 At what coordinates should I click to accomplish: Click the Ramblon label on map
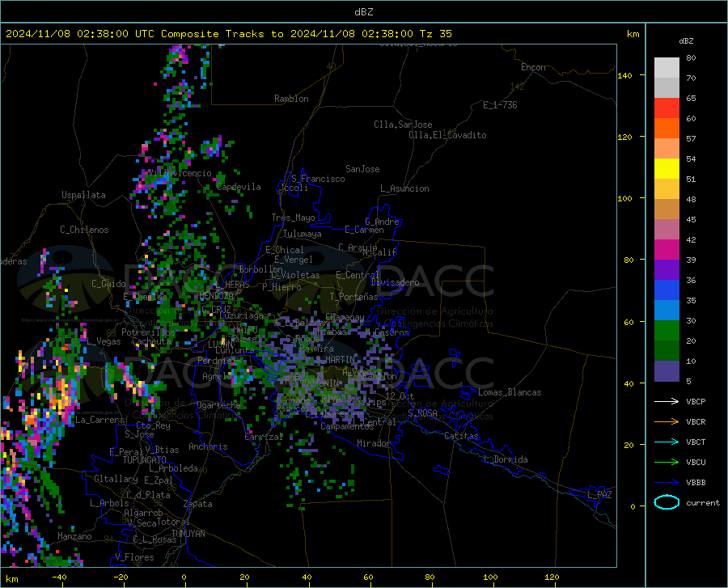pos(291,99)
